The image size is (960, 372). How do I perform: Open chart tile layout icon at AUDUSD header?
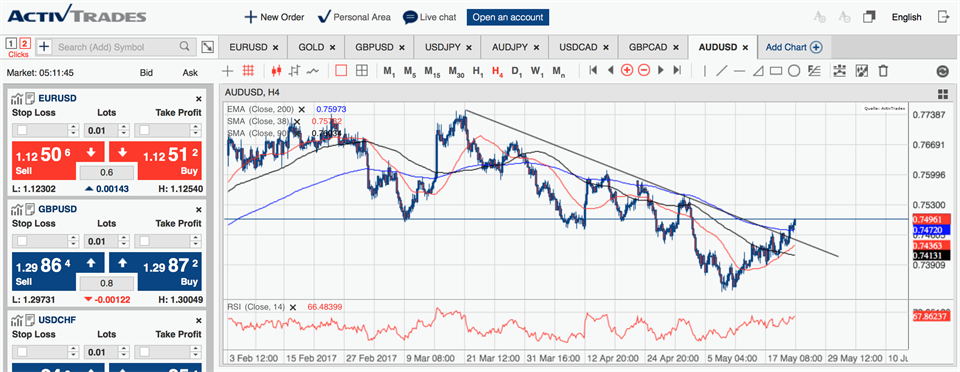pos(943,94)
